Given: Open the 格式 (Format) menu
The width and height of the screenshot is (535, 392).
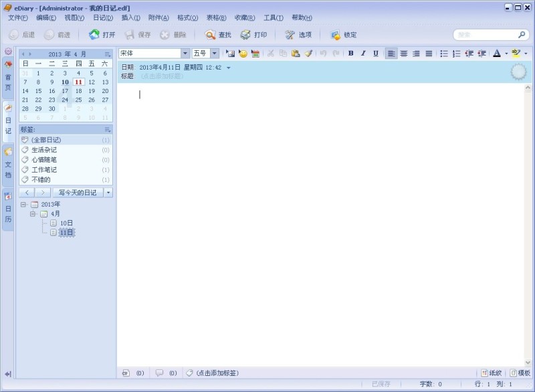Looking at the screenshot, I should 186,17.
